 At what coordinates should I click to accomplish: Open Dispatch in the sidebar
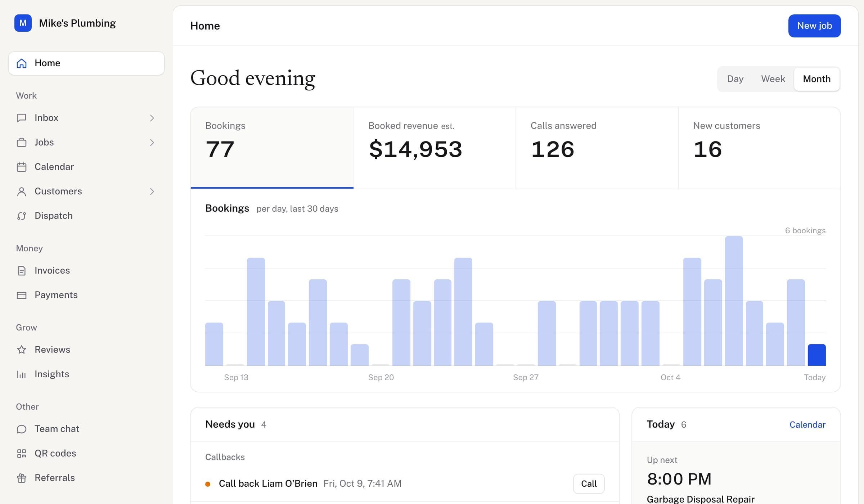point(86,216)
